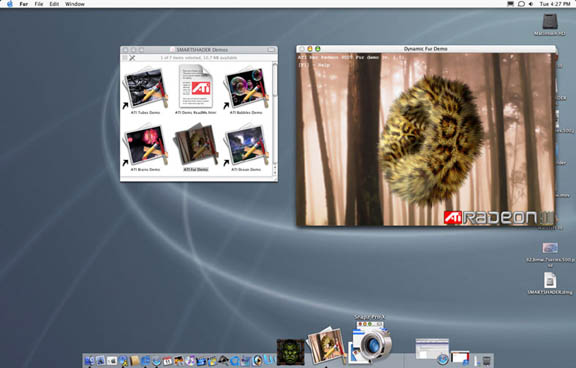Click the orc face icon in dock
Viewport: 576px width, 368px height.
pyautogui.click(x=290, y=352)
